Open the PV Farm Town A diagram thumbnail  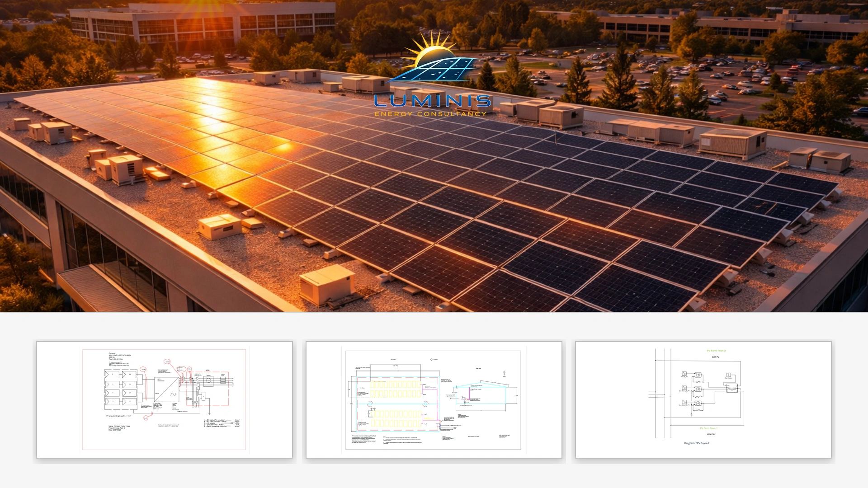(x=703, y=399)
